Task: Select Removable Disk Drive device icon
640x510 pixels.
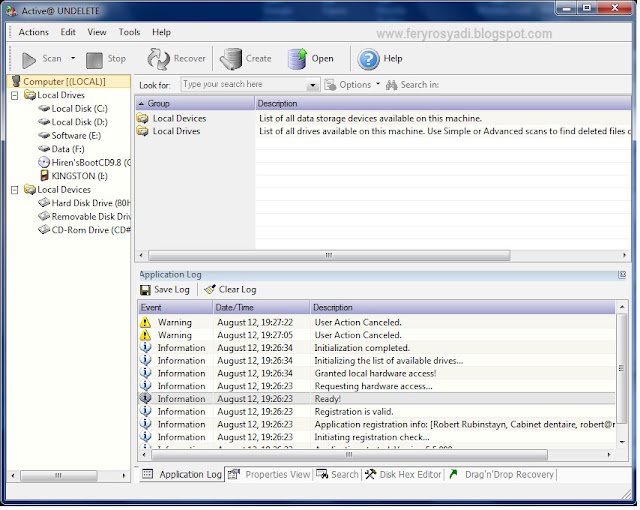Action: tap(44, 217)
